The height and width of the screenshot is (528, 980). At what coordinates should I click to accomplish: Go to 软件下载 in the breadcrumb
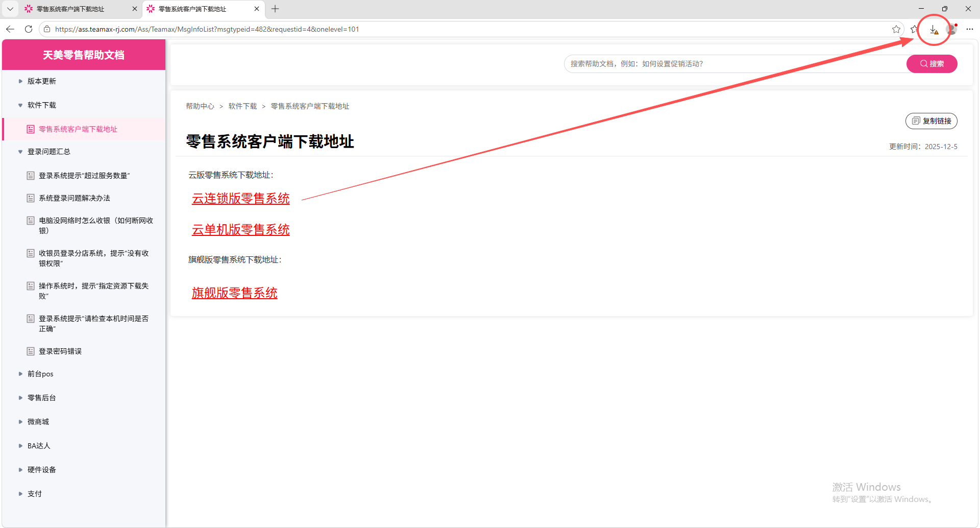[x=242, y=106]
